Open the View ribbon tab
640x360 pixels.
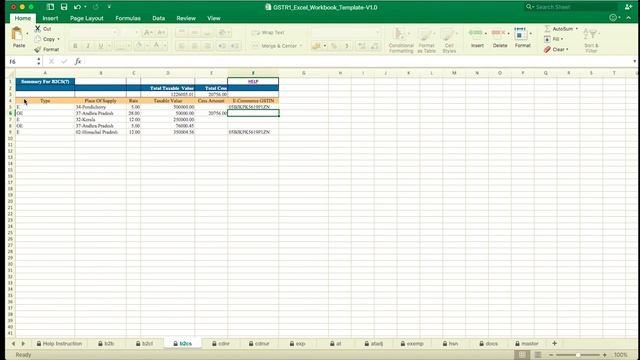(213, 18)
